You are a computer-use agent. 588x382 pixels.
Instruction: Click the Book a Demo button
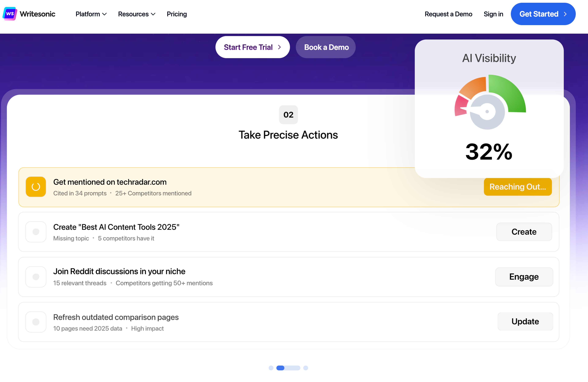tap(326, 47)
